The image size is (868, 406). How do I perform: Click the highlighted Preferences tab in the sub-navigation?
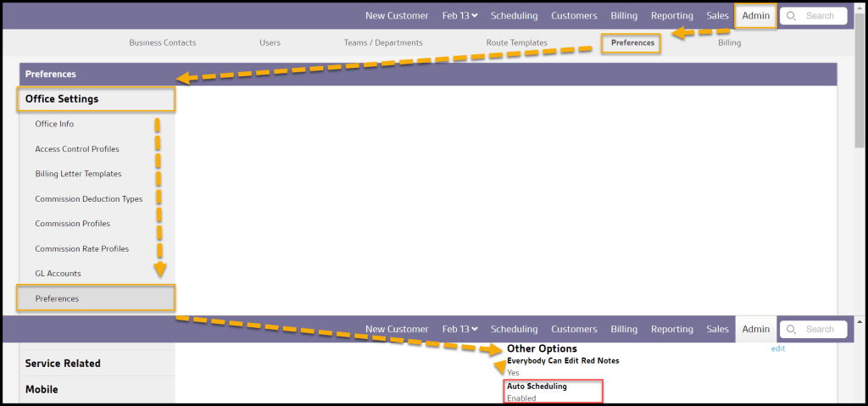[x=632, y=42]
